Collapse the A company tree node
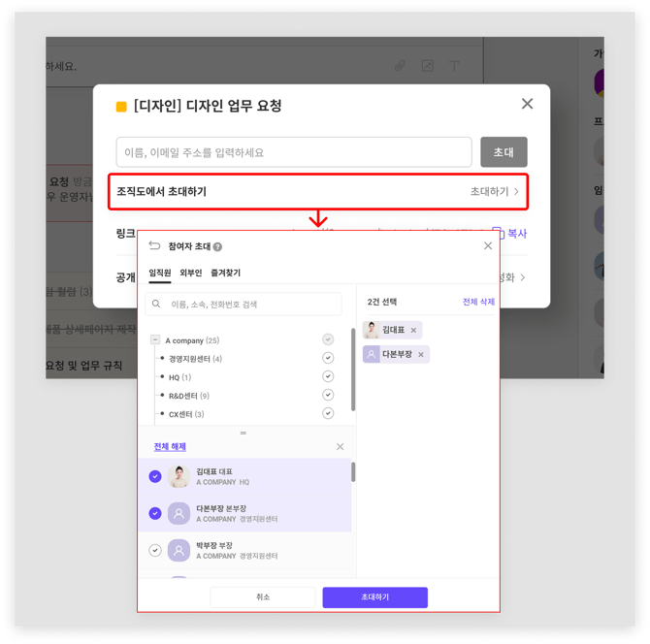 (155, 340)
